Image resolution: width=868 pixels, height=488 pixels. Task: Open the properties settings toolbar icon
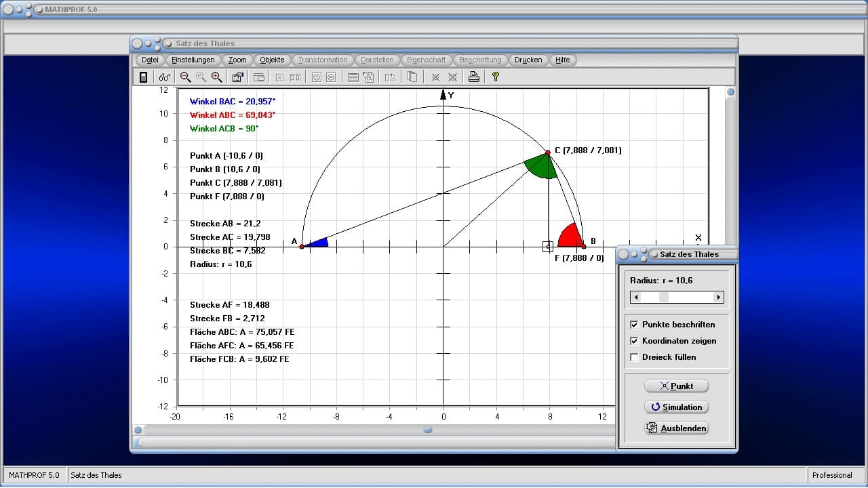point(237,77)
